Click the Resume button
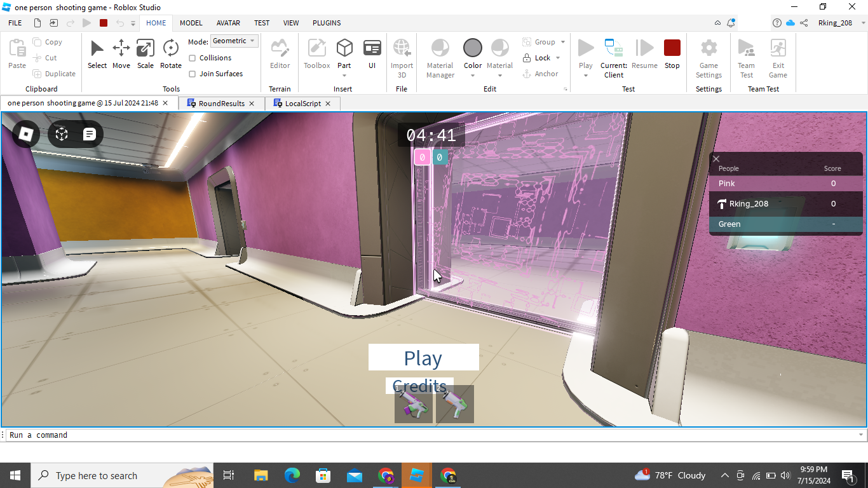Image resolution: width=868 pixels, height=488 pixels. 644,54
